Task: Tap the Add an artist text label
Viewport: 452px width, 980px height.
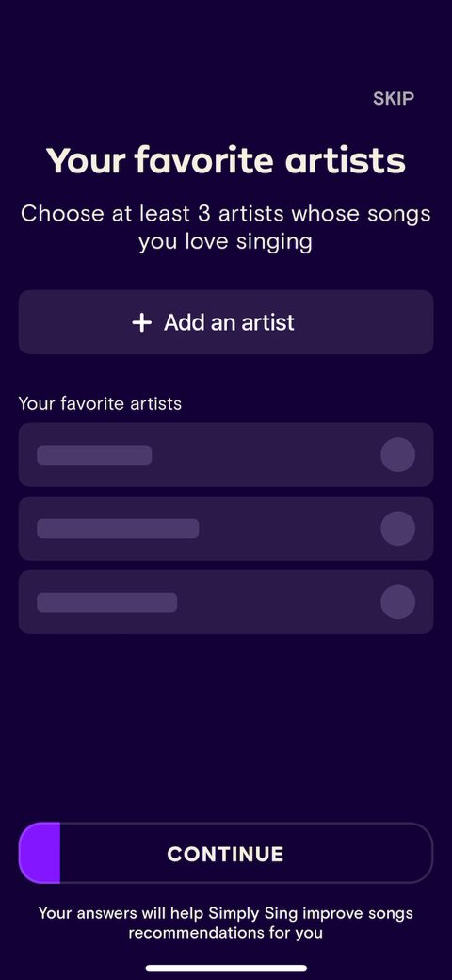Action: (x=229, y=322)
